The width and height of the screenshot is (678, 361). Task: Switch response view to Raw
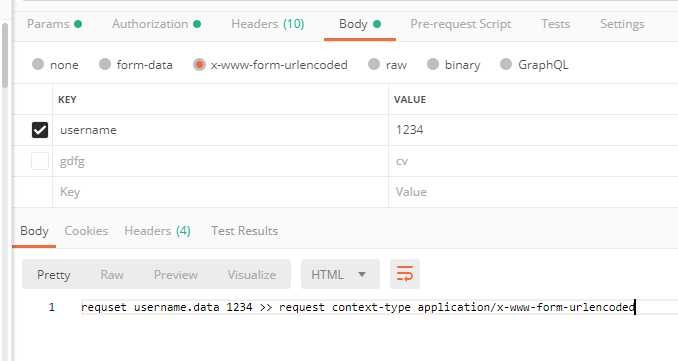click(112, 275)
